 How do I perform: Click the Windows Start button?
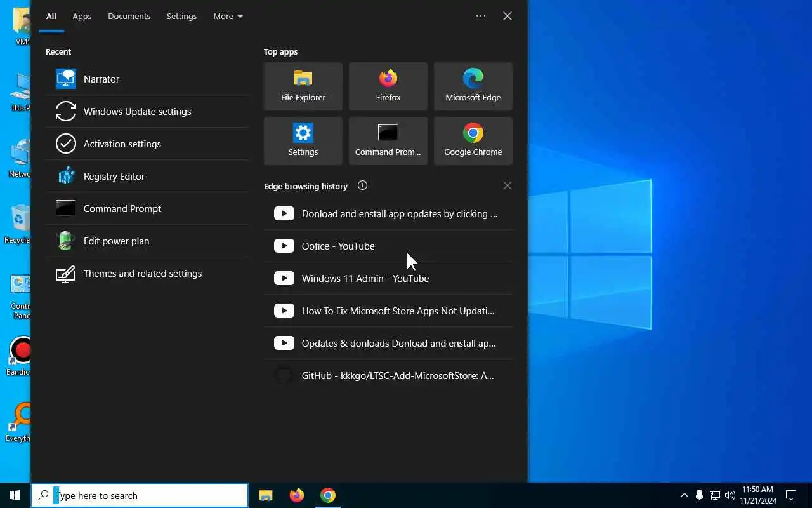click(15, 495)
